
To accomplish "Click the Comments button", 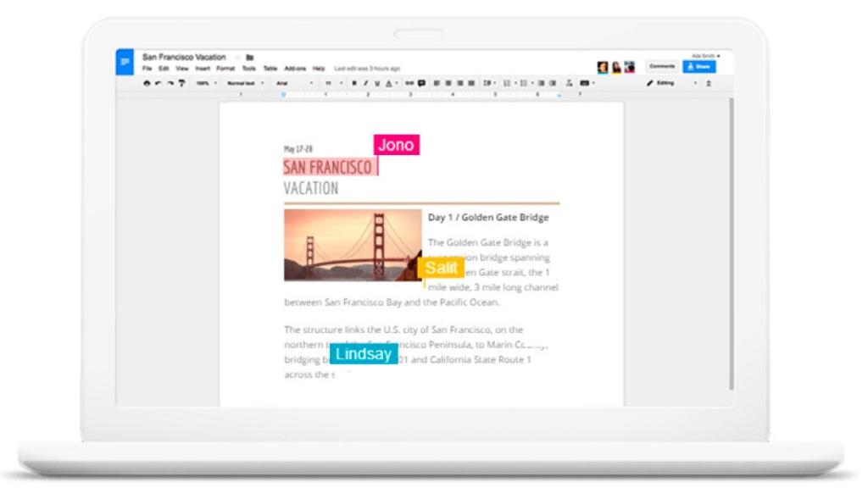I will tap(662, 66).
